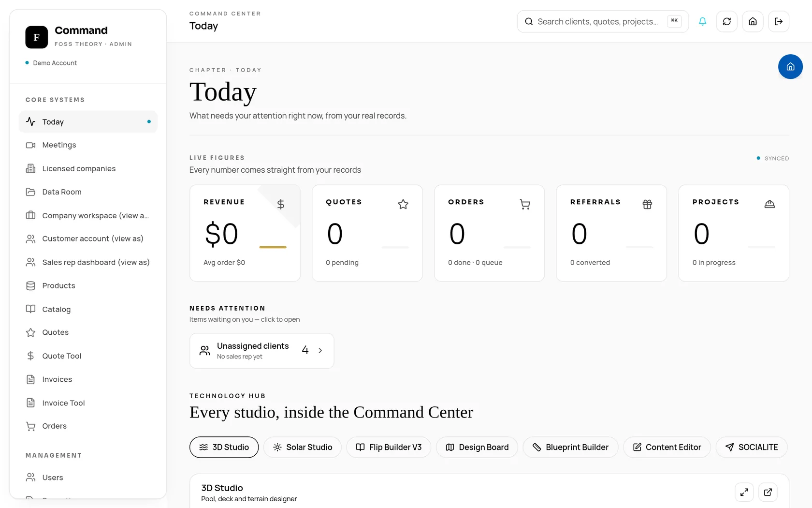The image size is (812, 508).
Task: Click the dollar icon on Revenue card
Action: tap(280, 204)
